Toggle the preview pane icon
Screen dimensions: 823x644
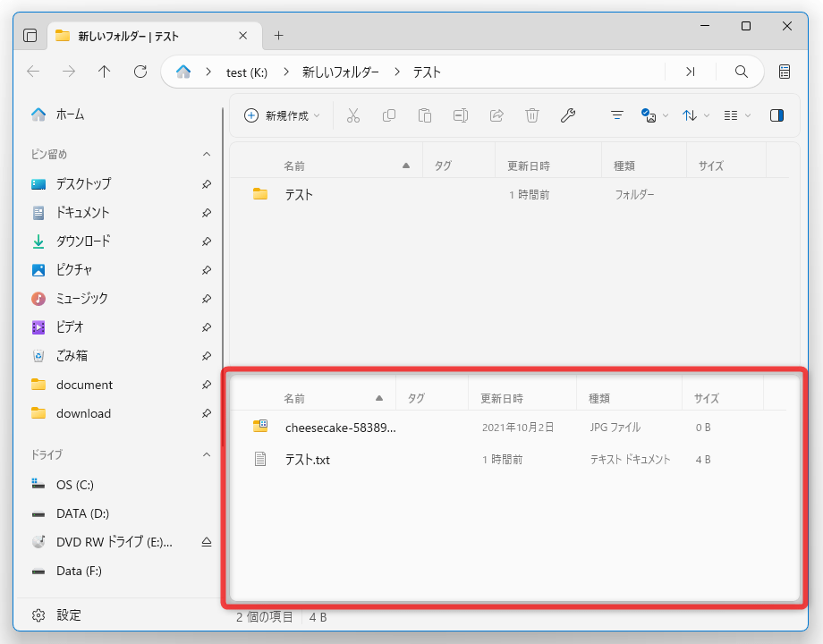point(776,115)
